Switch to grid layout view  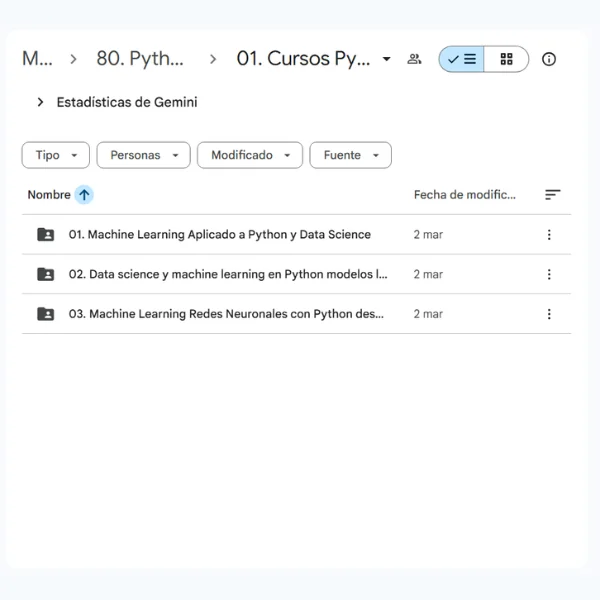[x=506, y=59]
